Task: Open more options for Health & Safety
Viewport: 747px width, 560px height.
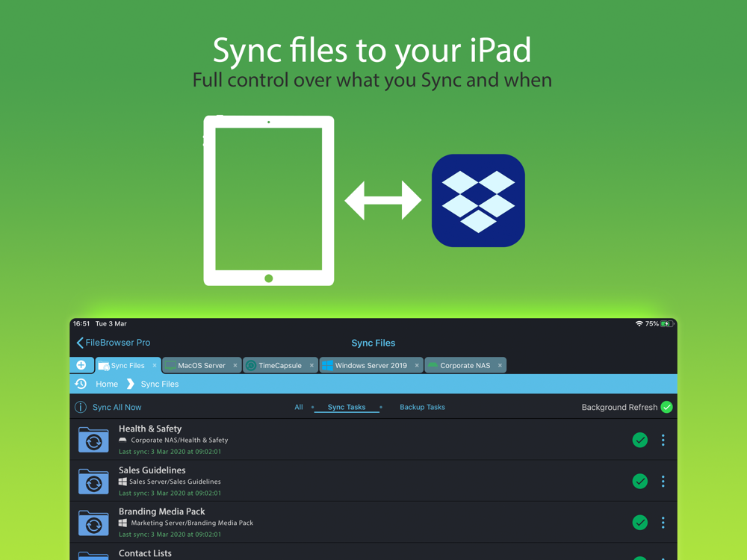Action: [x=663, y=440]
